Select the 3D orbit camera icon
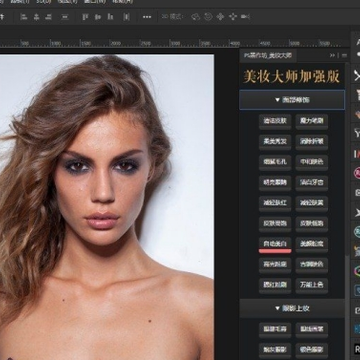Image resolution: width=360 pixels, height=360 pixels. tap(196, 17)
